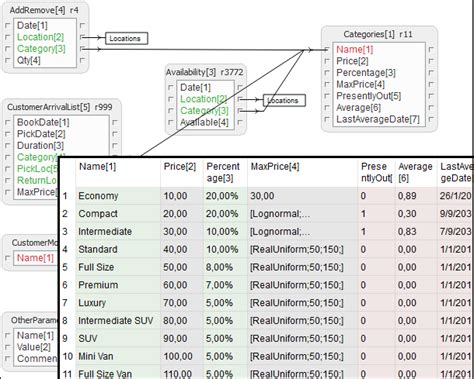Click the MaxPrice[4] column header in data grid
This screenshot has width=474, height=379.
(275, 166)
